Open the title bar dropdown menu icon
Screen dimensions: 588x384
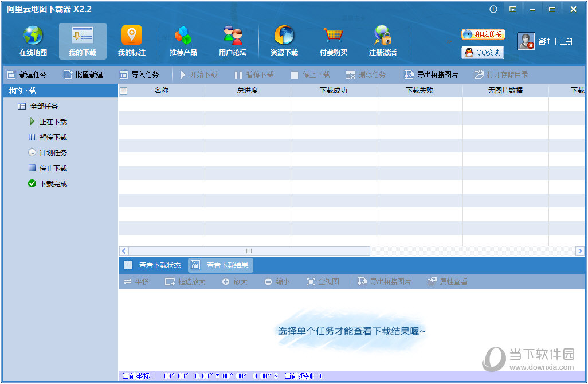coord(513,9)
